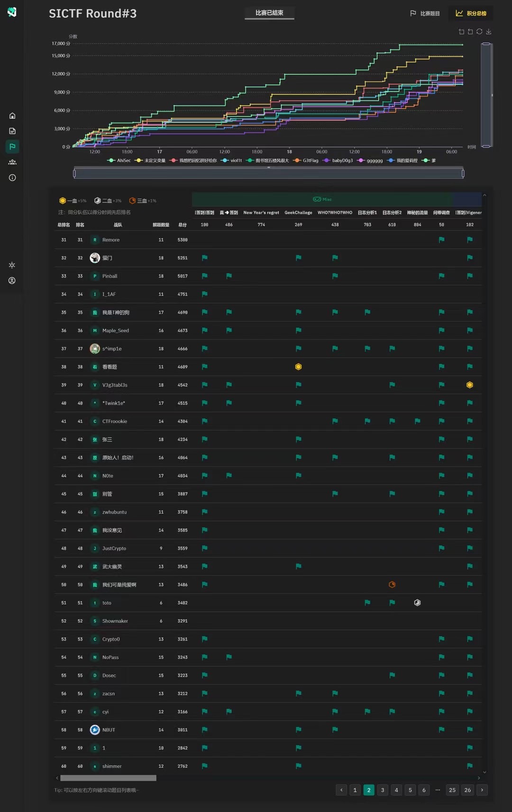This screenshot has width=512, height=812.
Task: Go to scoreboard page 26
Action: pos(467,790)
